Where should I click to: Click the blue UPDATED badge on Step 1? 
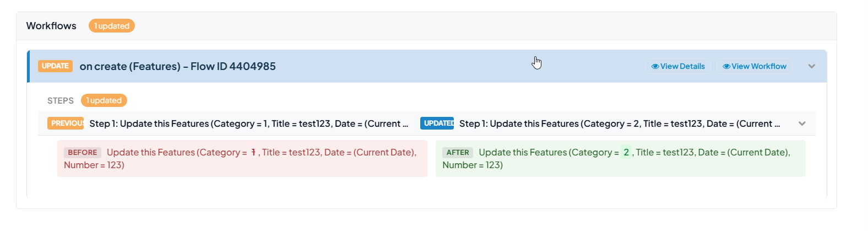[x=437, y=123]
